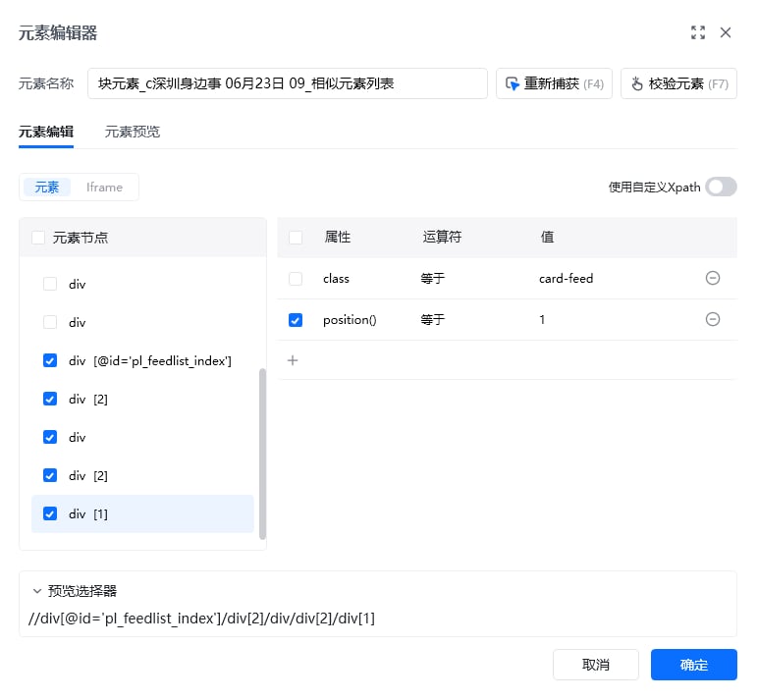Click the 元素名称 input field
The width and height of the screenshot is (757, 700).
(x=288, y=83)
